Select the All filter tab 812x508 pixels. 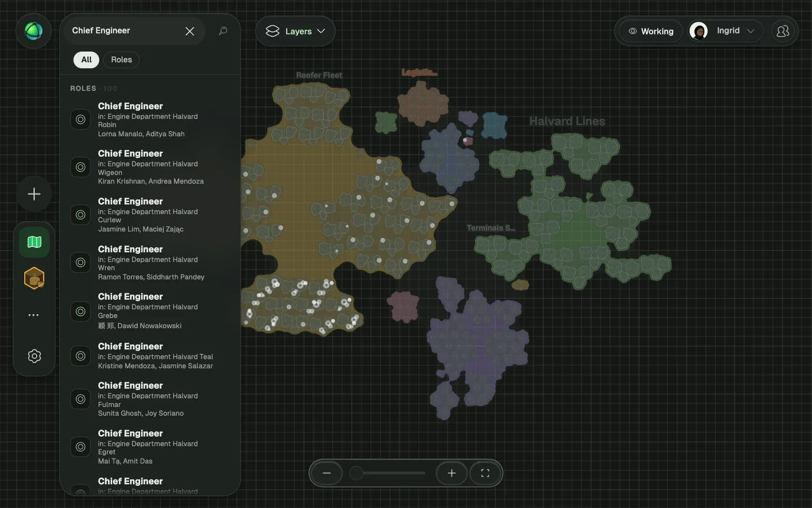[x=86, y=60]
